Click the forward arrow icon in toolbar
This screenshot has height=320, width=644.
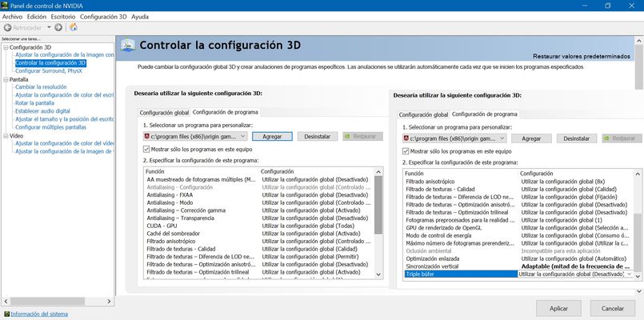pyautogui.click(x=58, y=27)
